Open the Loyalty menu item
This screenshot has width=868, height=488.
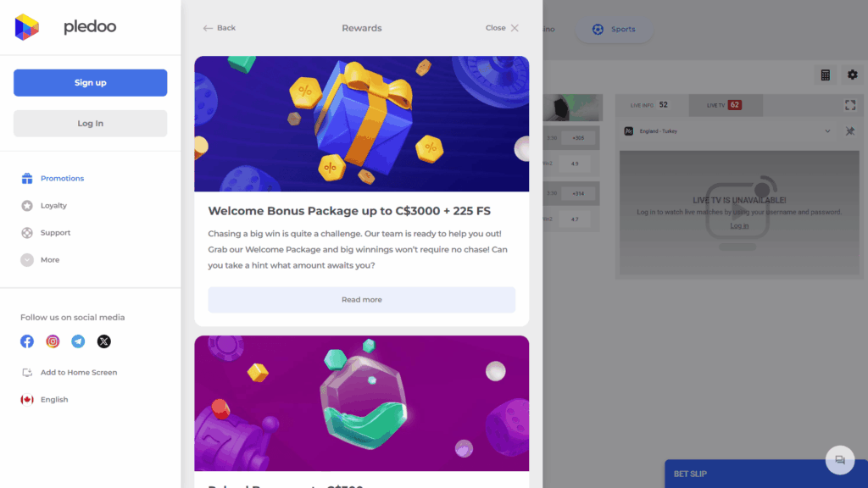point(53,206)
